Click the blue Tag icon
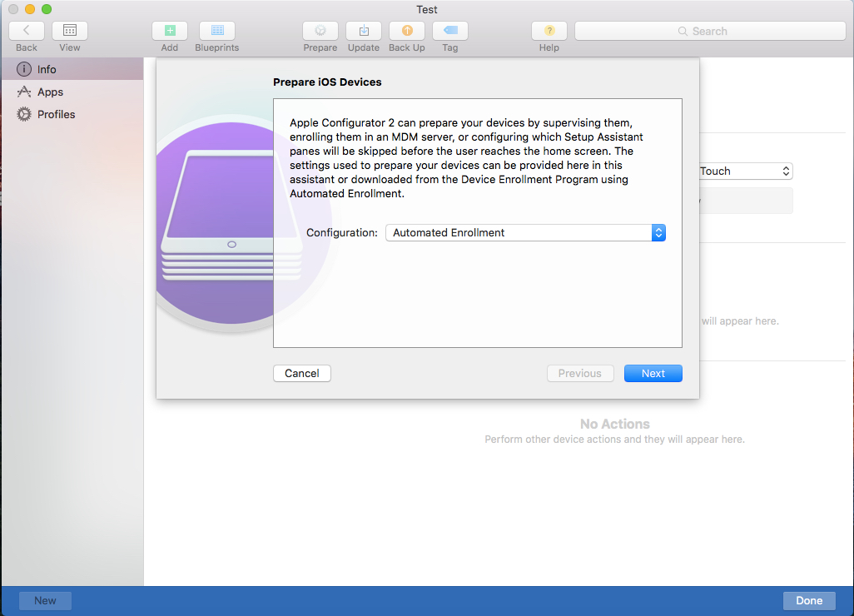The image size is (854, 616). (450, 31)
